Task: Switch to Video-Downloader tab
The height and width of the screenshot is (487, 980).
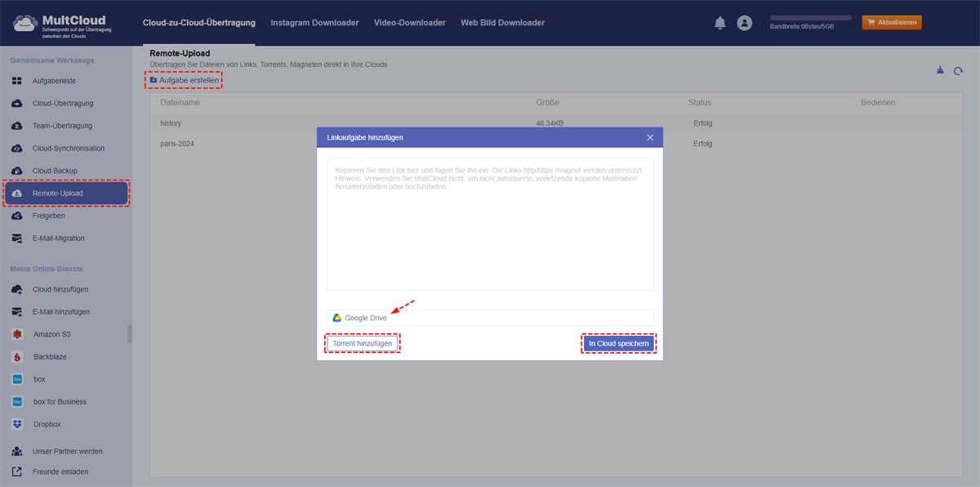Action: click(410, 23)
